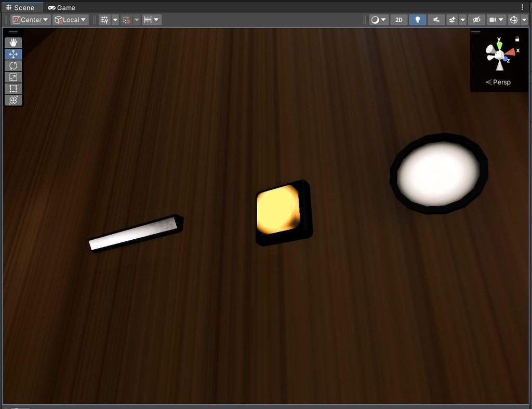Image resolution: width=532 pixels, height=409 pixels.
Task: Toggle scene audio mute
Action: click(x=436, y=20)
